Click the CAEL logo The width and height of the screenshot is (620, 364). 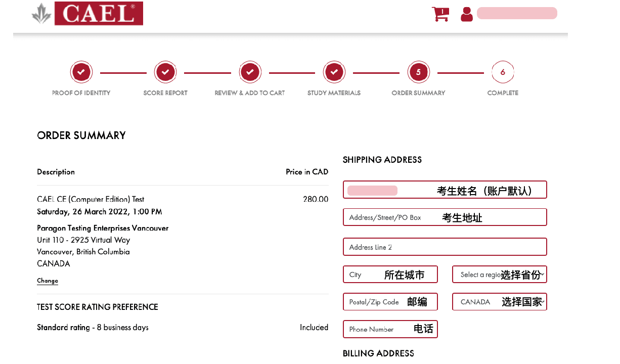[x=87, y=14]
